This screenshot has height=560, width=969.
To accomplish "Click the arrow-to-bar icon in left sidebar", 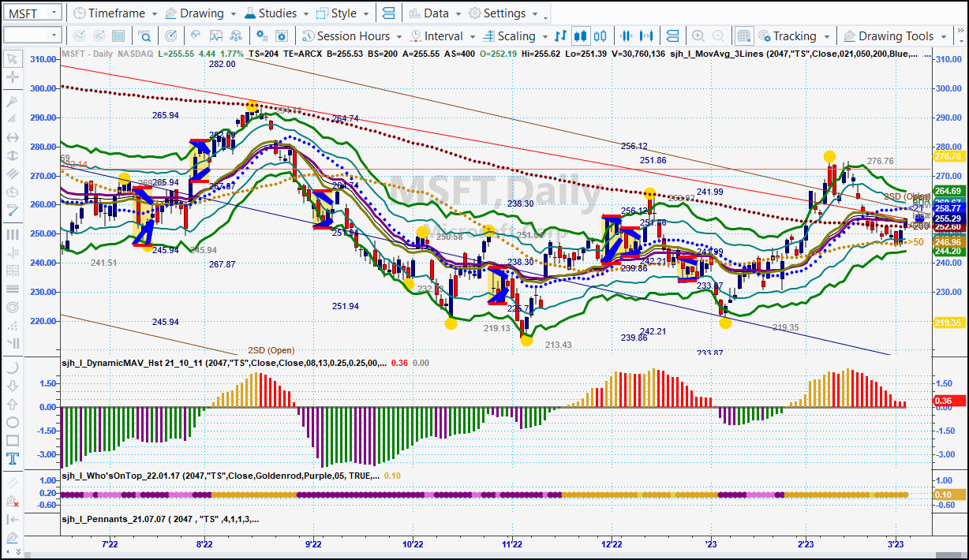I will pyautogui.click(x=13, y=519).
